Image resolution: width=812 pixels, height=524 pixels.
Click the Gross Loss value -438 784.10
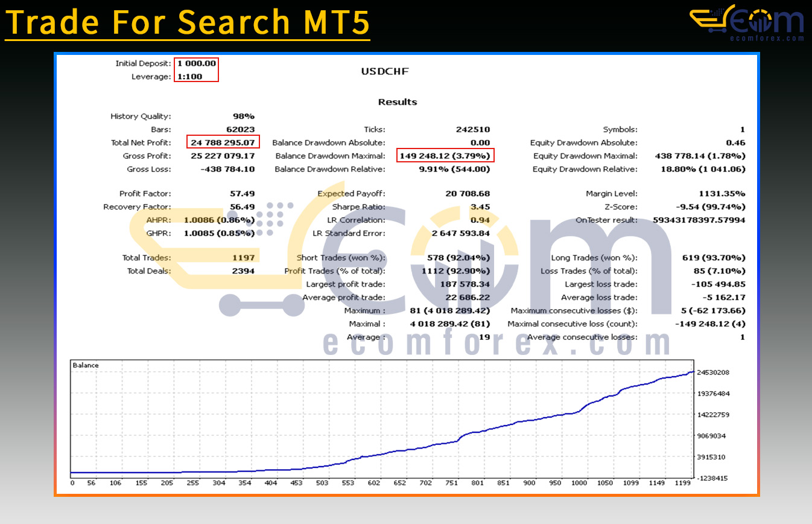pos(227,170)
